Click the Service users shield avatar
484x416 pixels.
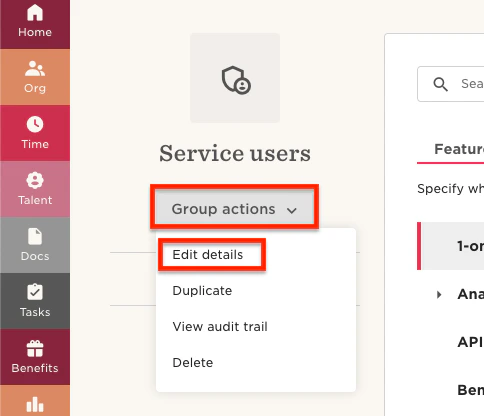tap(235, 78)
